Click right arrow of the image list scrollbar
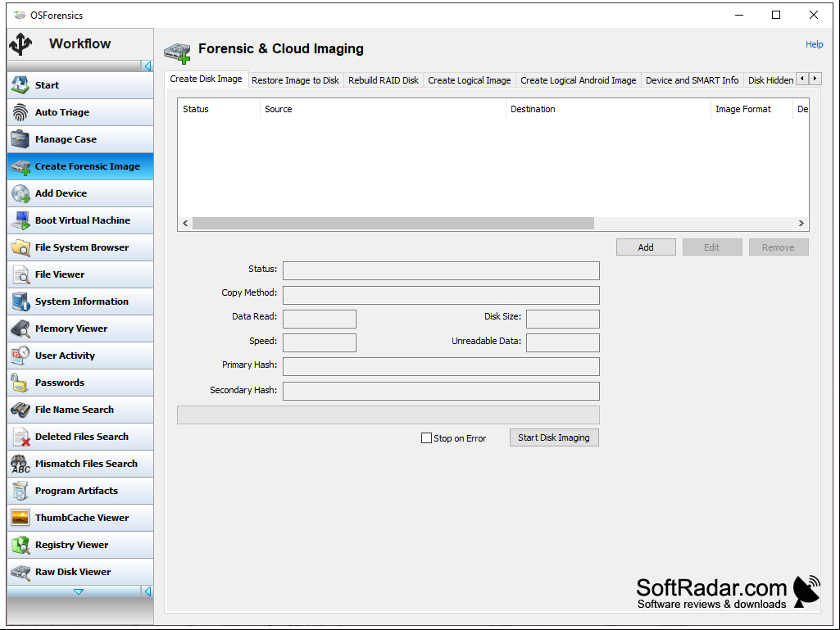The image size is (840, 630). pyautogui.click(x=801, y=224)
